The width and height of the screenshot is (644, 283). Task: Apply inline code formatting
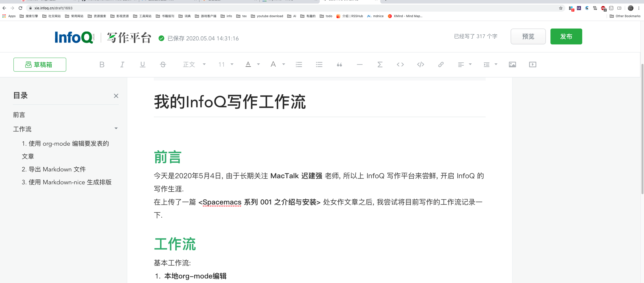point(400,65)
